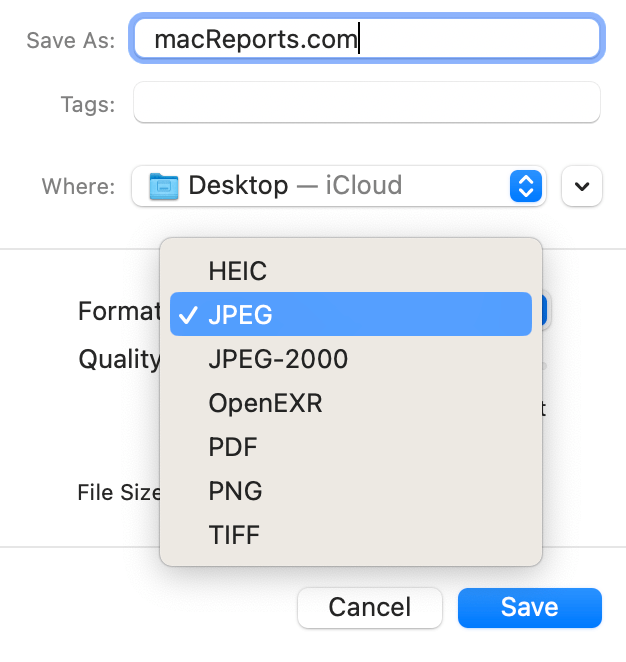Click the blue up-down arrows on Where popup
Screen dimensions: 626x662
526,186
